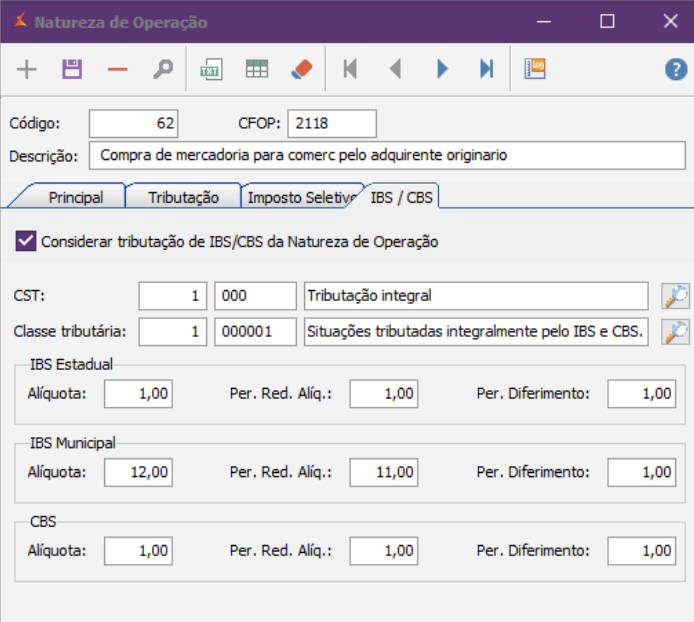Open the log viewer icon
This screenshot has height=622, width=694.
535,69
